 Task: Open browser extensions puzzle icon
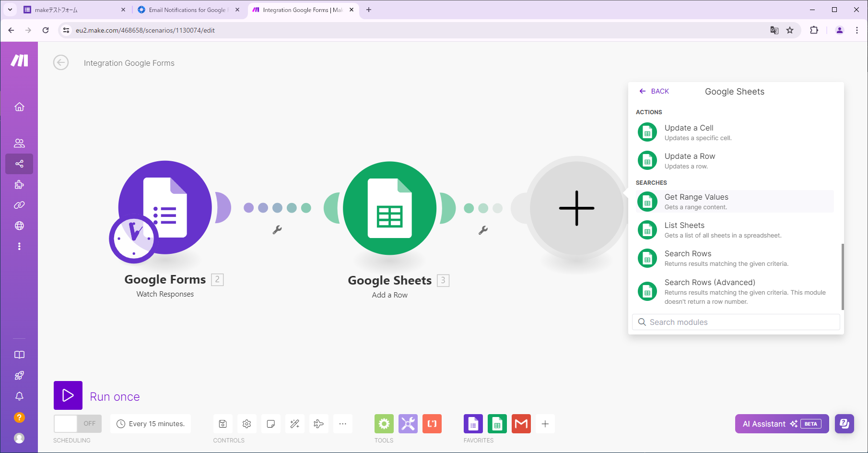coord(814,30)
